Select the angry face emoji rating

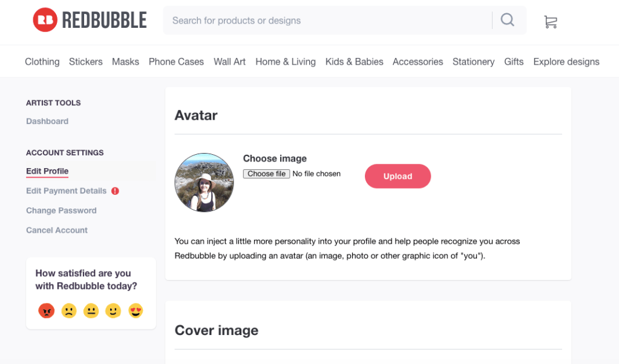[x=47, y=311]
